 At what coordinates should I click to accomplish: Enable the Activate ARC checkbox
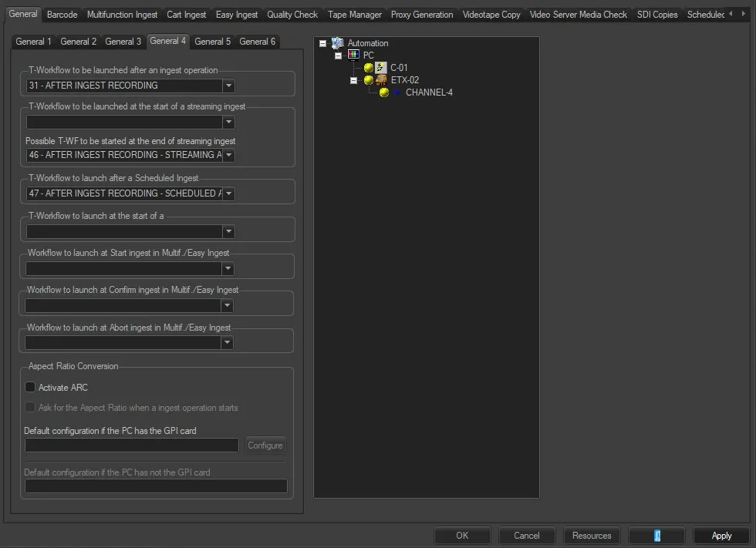(x=31, y=387)
